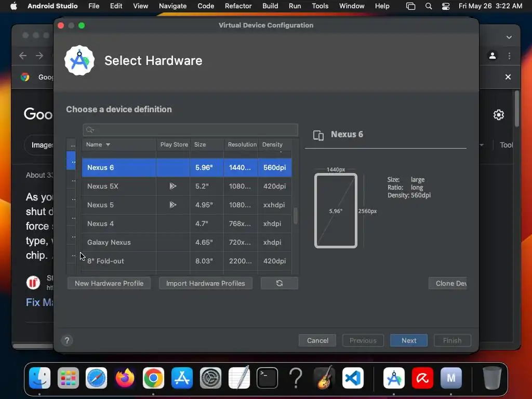
Task: Open Spotlight search in menu bar
Action: click(429, 6)
